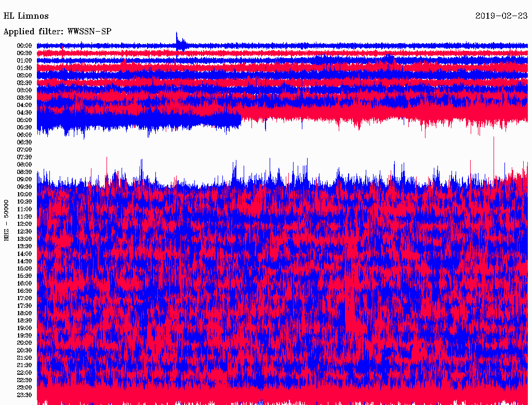Click the 2019-02-23 date label
Image resolution: width=532 pixels, height=405 pixels.
(501, 16)
